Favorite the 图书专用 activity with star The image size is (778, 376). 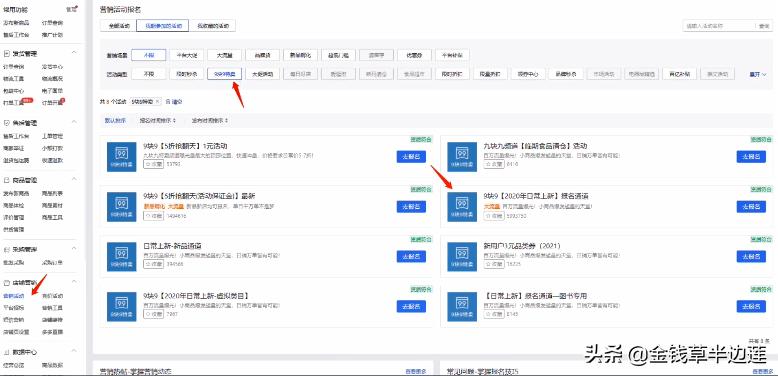click(494, 313)
